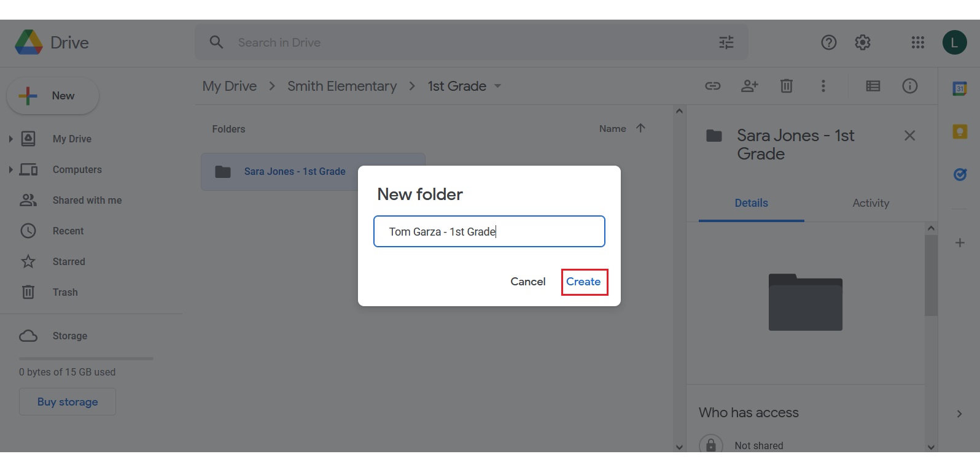Click the search magnifier icon
The height and width of the screenshot is (470, 980).
216,42
